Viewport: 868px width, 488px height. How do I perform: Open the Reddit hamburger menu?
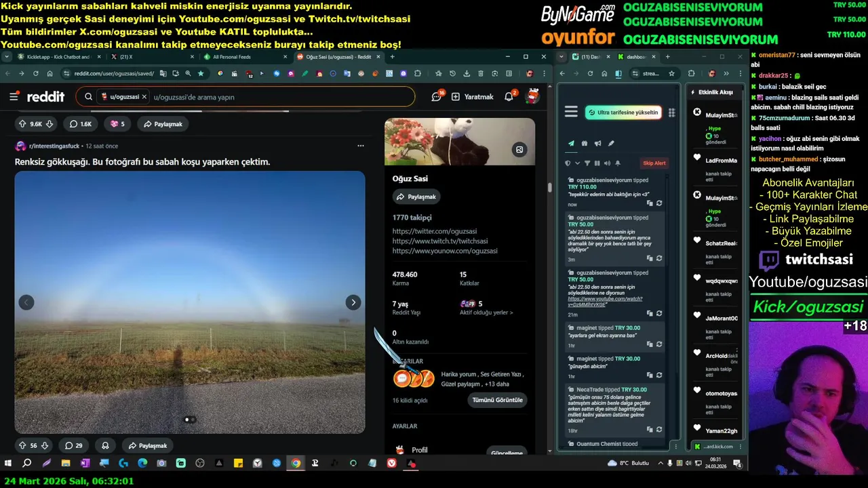click(x=14, y=97)
